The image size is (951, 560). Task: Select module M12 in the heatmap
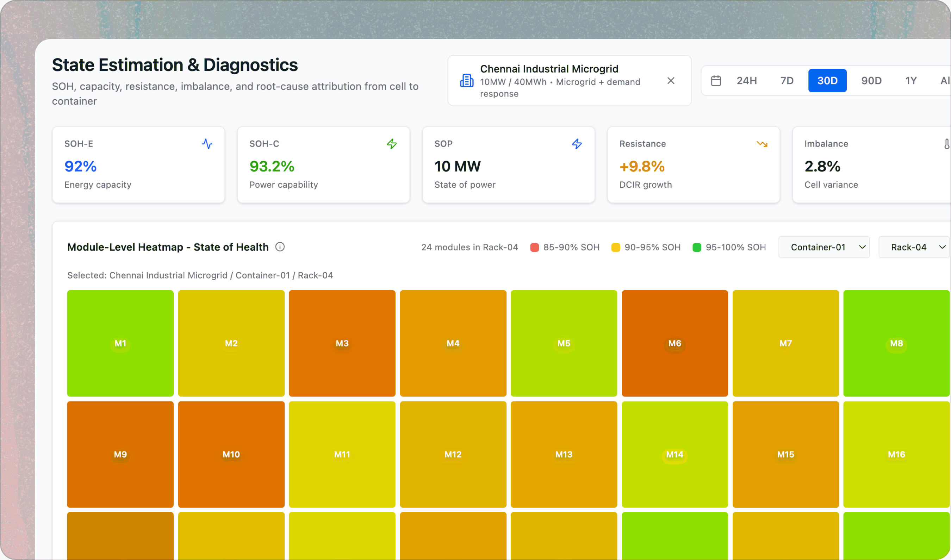(453, 454)
